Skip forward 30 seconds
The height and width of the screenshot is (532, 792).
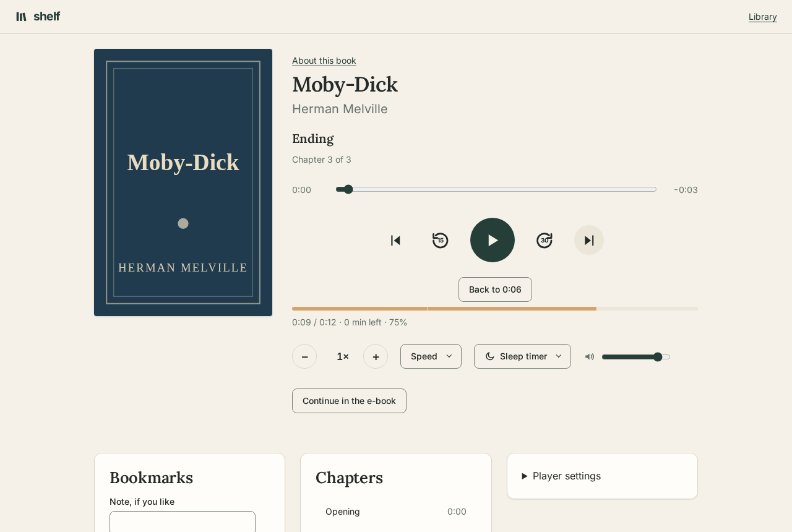[544, 240]
